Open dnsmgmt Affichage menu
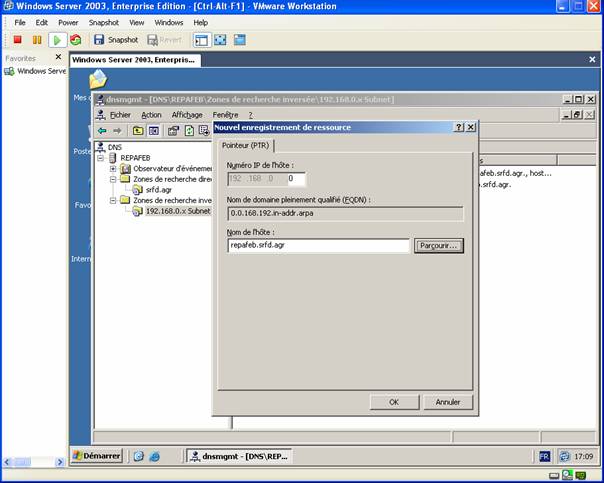The image size is (604, 483). (187, 115)
